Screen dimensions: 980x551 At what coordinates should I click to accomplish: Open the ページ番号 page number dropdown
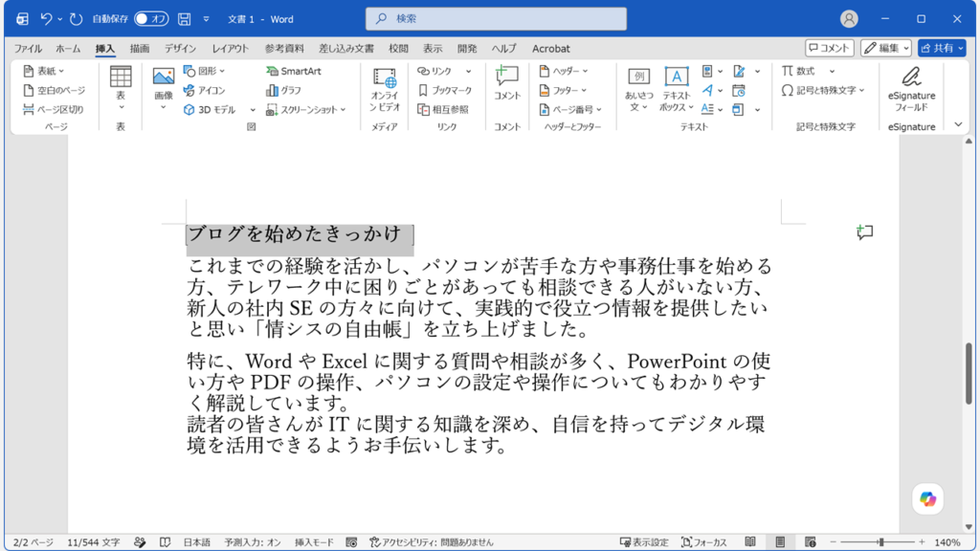click(570, 109)
